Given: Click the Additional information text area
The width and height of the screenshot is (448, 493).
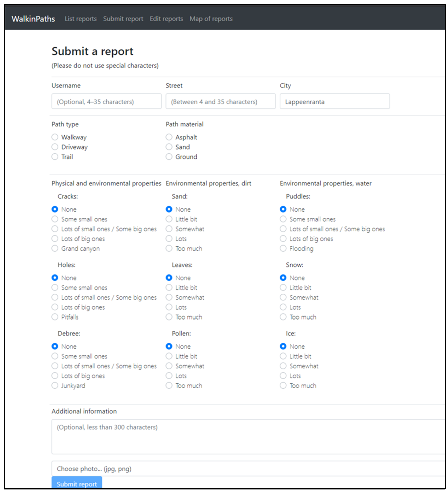Looking at the screenshot, I should coord(248,437).
